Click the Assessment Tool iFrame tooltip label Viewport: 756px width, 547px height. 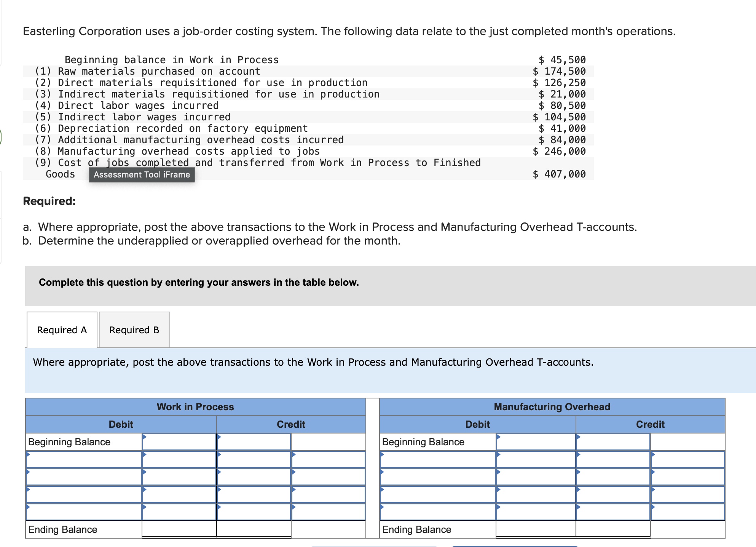tap(142, 174)
